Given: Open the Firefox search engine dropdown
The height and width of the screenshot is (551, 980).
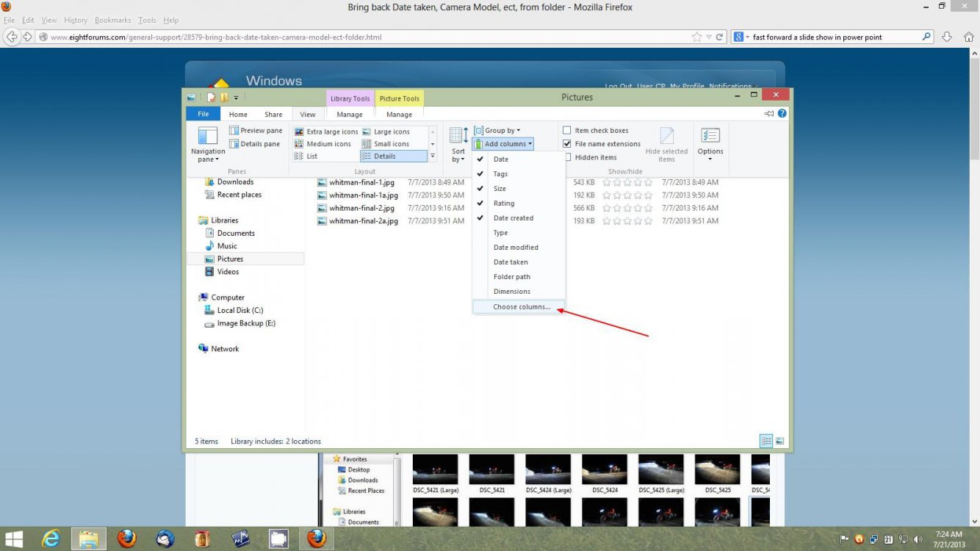Looking at the screenshot, I should click(741, 37).
